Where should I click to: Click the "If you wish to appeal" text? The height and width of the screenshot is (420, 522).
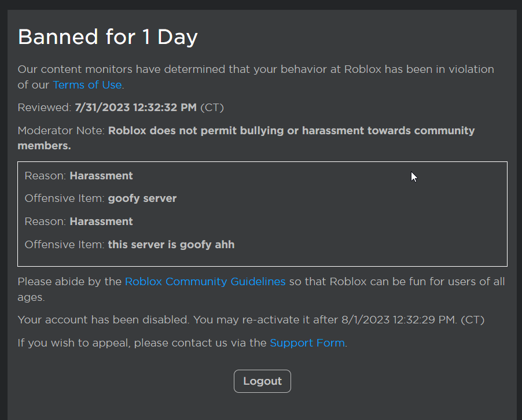(75, 342)
